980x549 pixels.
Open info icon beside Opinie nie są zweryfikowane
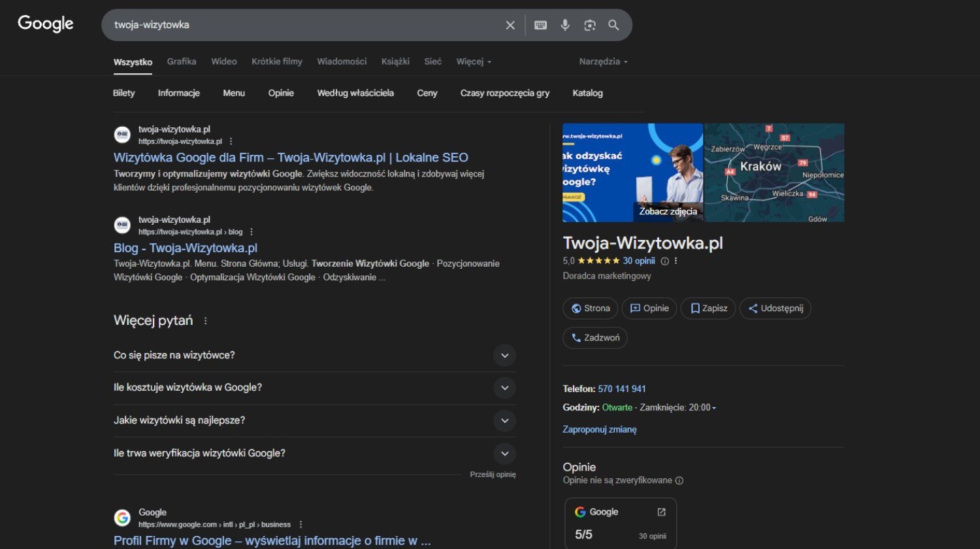(679, 480)
